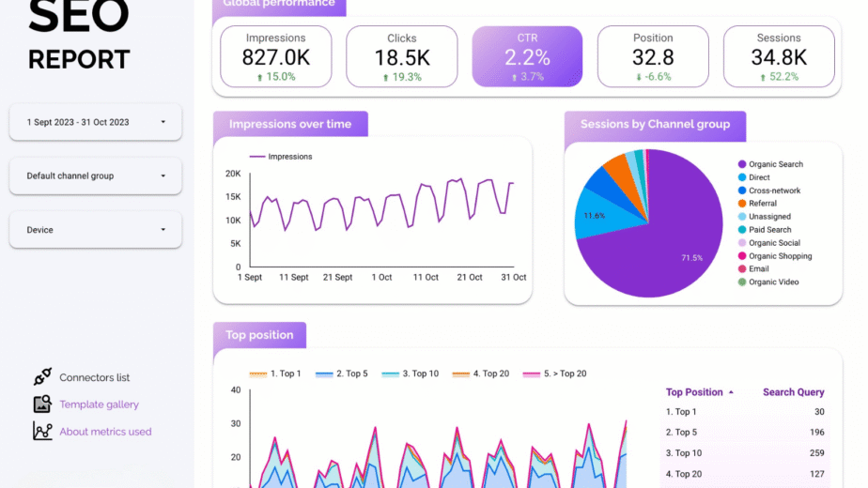868x488 pixels.
Task: Select the CTR scorecard
Action: click(x=527, y=56)
